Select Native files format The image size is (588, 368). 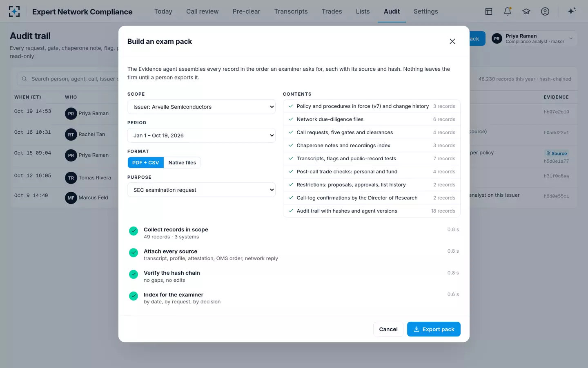(182, 163)
